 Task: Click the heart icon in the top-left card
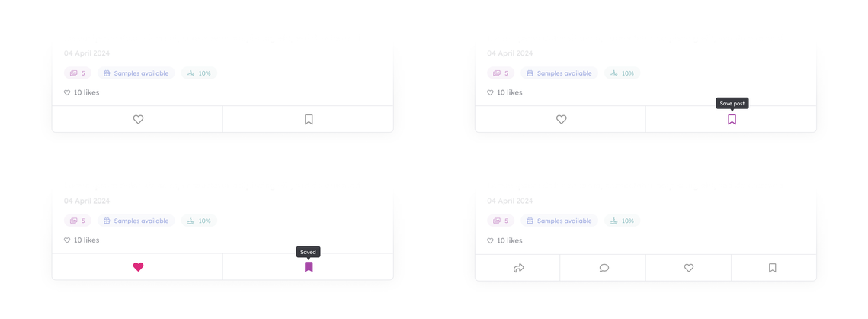[x=139, y=119]
